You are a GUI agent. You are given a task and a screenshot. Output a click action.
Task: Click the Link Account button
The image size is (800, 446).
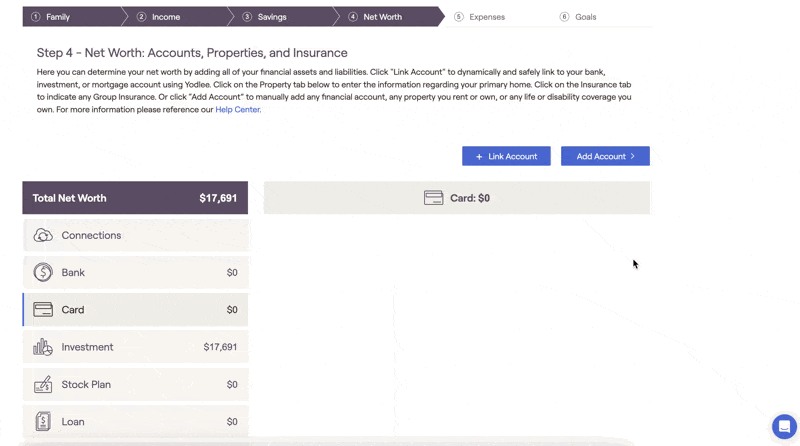506,156
